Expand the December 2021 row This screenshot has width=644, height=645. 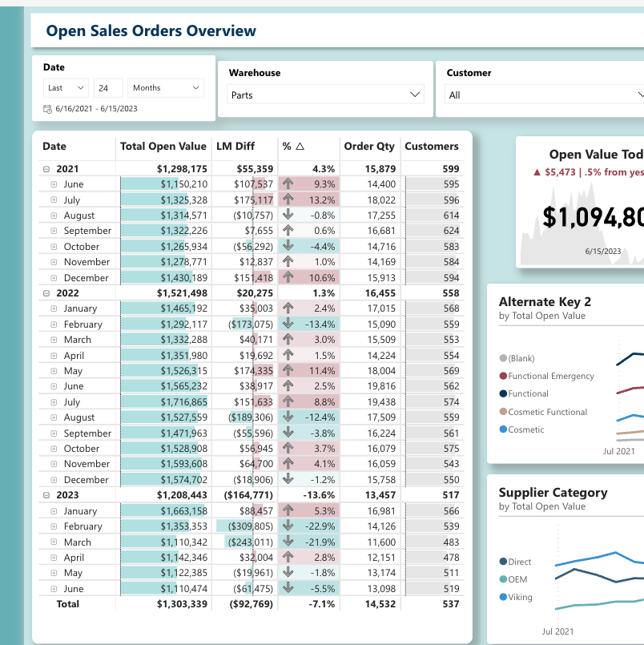54,278
